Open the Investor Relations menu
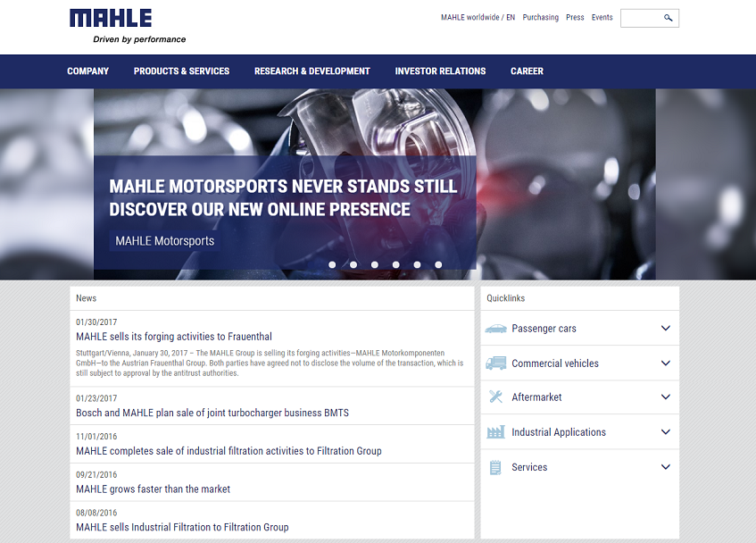Image resolution: width=756 pixels, height=543 pixels. point(440,71)
